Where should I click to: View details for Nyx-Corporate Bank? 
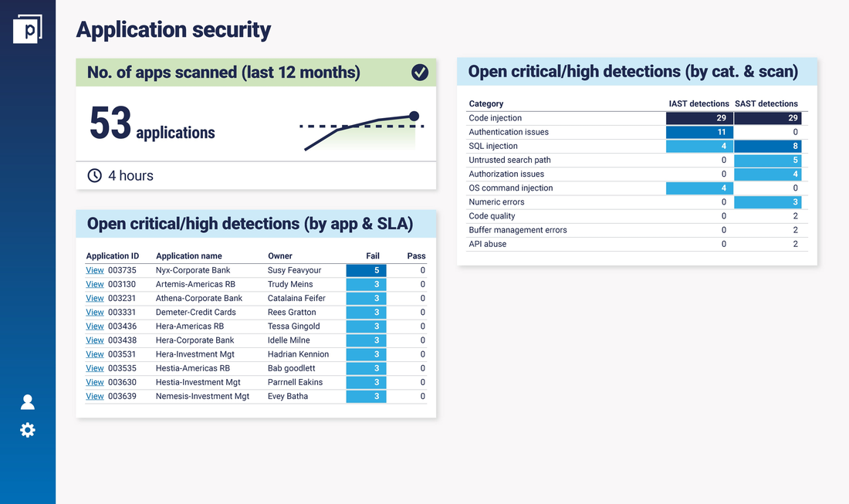[94, 270]
